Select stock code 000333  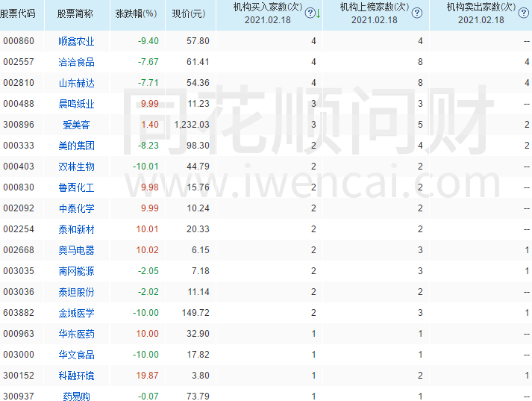click(x=19, y=146)
